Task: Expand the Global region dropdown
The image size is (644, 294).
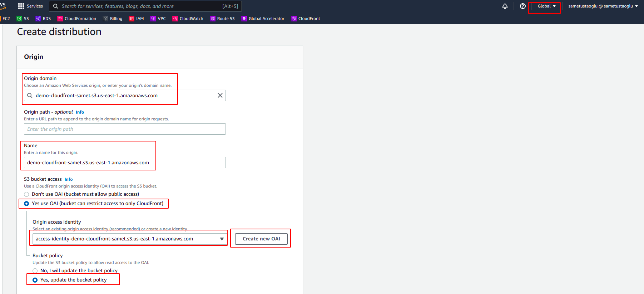Action: 546,6
